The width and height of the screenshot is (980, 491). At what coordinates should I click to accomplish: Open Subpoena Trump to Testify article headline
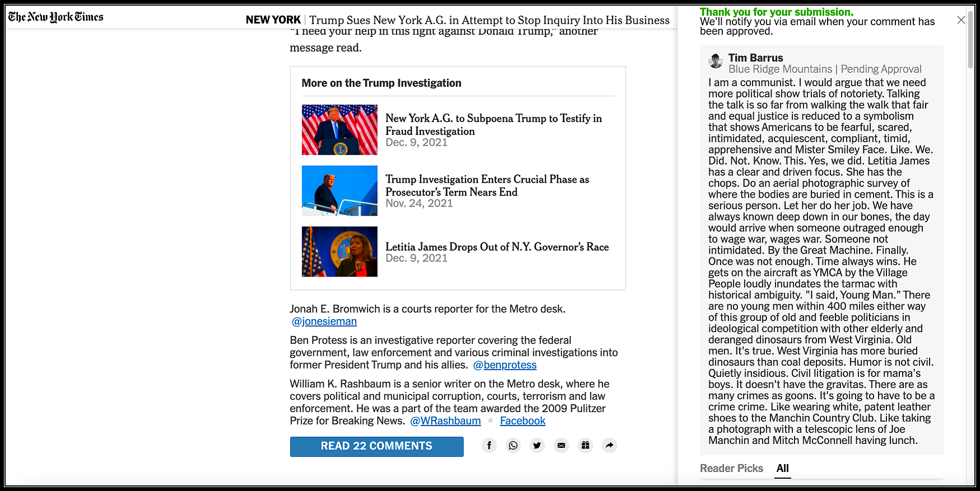tap(494, 124)
